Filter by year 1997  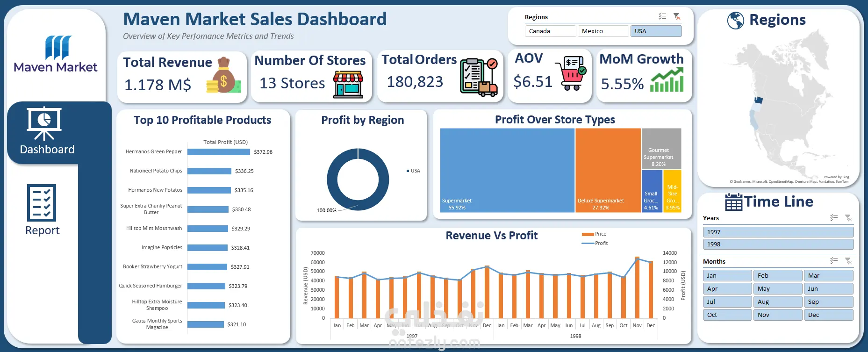778,232
